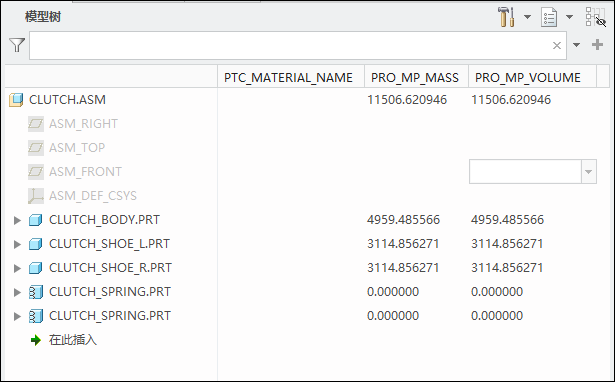Open the combo box in ASM_FRONT row
Screen dimensions: 615x382
click(x=533, y=171)
